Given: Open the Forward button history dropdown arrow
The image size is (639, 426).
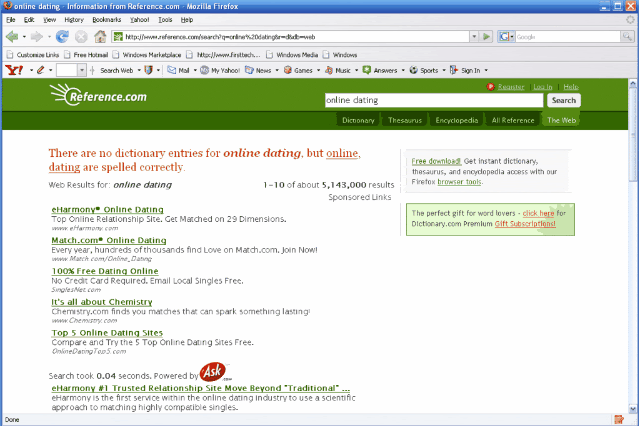Looking at the screenshot, I should (49, 37).
